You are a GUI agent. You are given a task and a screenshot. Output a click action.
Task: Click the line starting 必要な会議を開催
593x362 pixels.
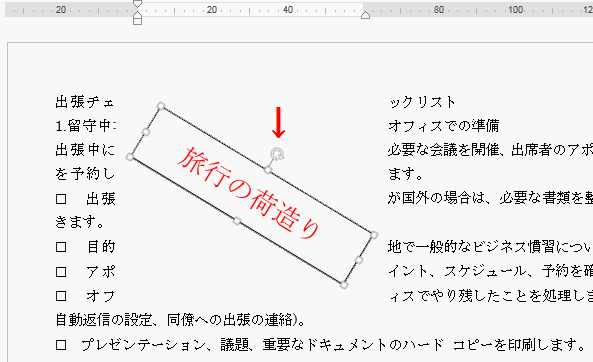pos(490,150)
